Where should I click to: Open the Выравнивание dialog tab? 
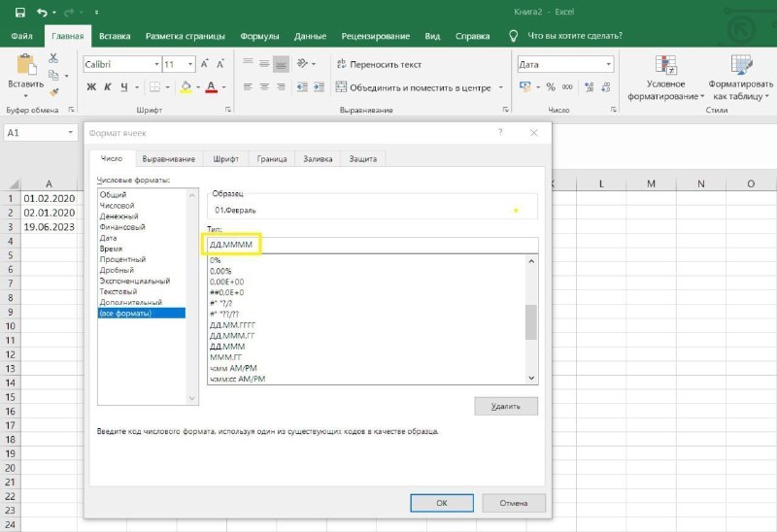click(x=168, y=159)
